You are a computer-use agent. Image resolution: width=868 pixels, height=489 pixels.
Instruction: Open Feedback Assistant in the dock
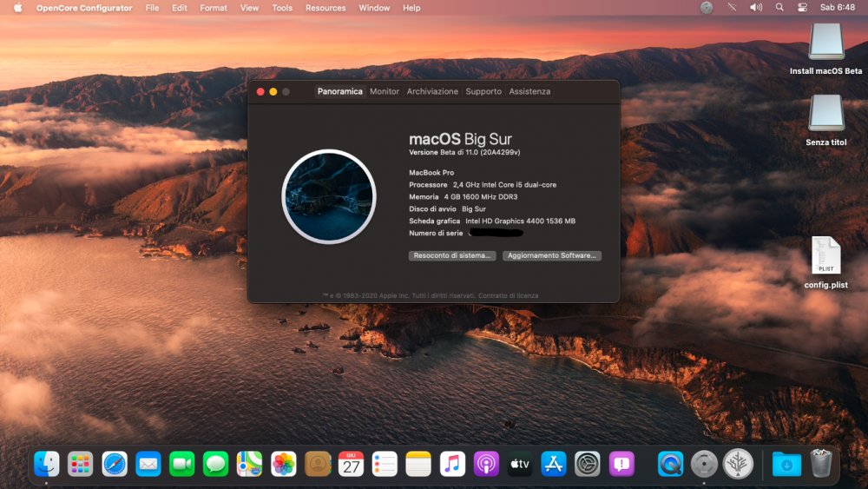[621, 464]
